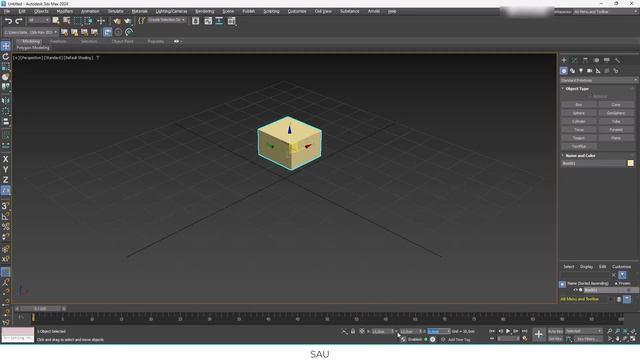The width and height of the screenshot is (640, 360).
Task: Select the Lights category icon
Action: click(x=581, y=71)
